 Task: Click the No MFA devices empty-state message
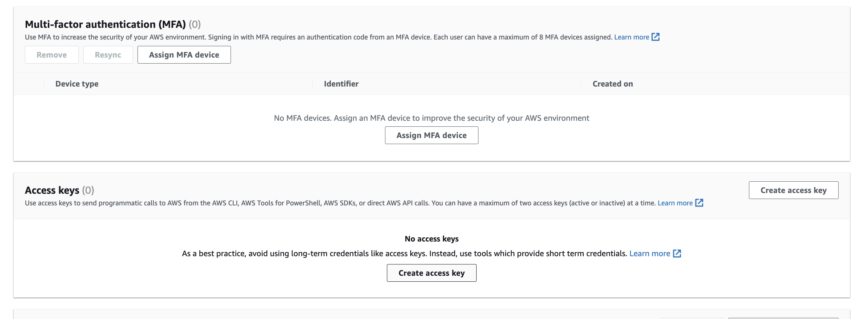tap(431, 118)
